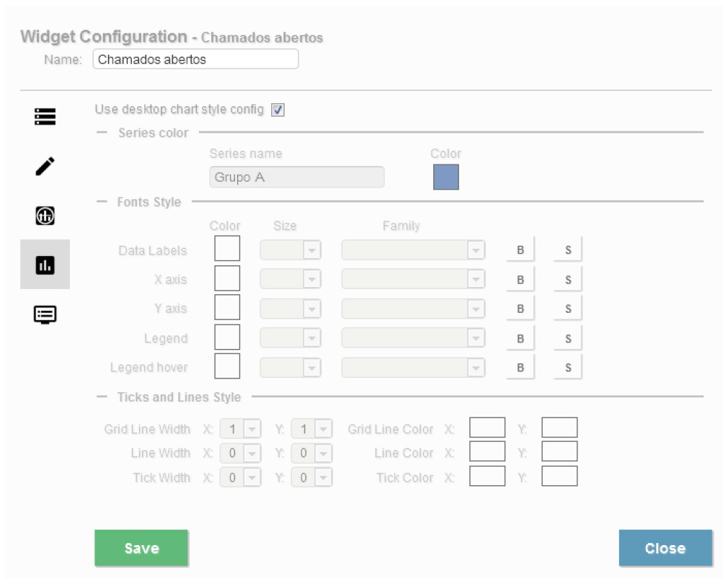The height and width of the screenshot is (584, 728).
Task: Select the pencil edit sidebar icon
Action: pyautogui.click(x=45, y=167)
